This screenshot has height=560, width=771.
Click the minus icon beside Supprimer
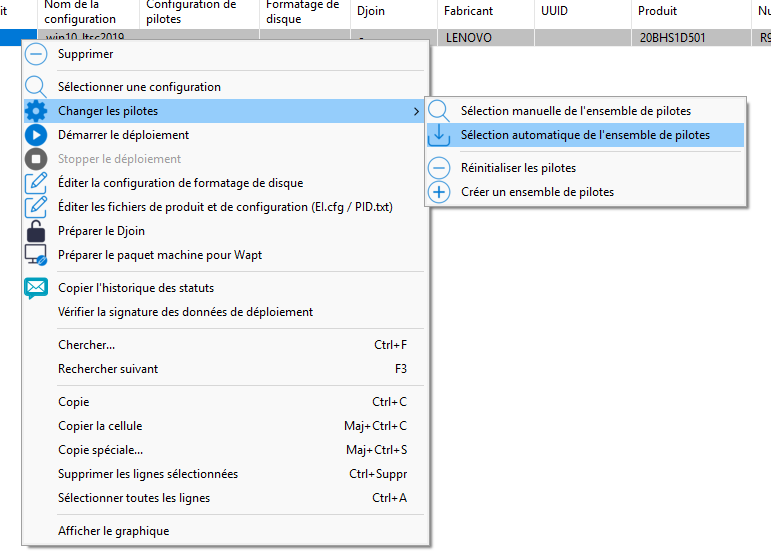[36, 54]
